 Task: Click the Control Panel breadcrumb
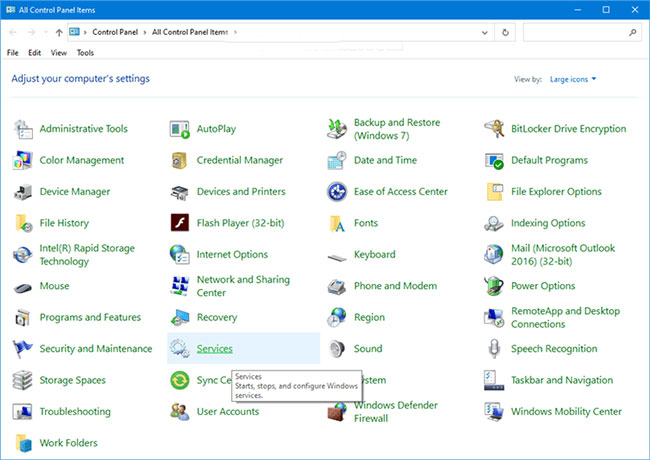[115, 32]
